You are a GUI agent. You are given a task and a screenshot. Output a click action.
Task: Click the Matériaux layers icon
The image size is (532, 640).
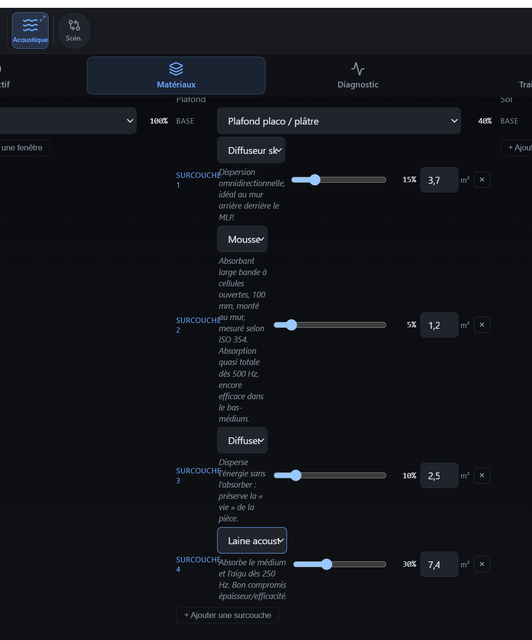176,69
